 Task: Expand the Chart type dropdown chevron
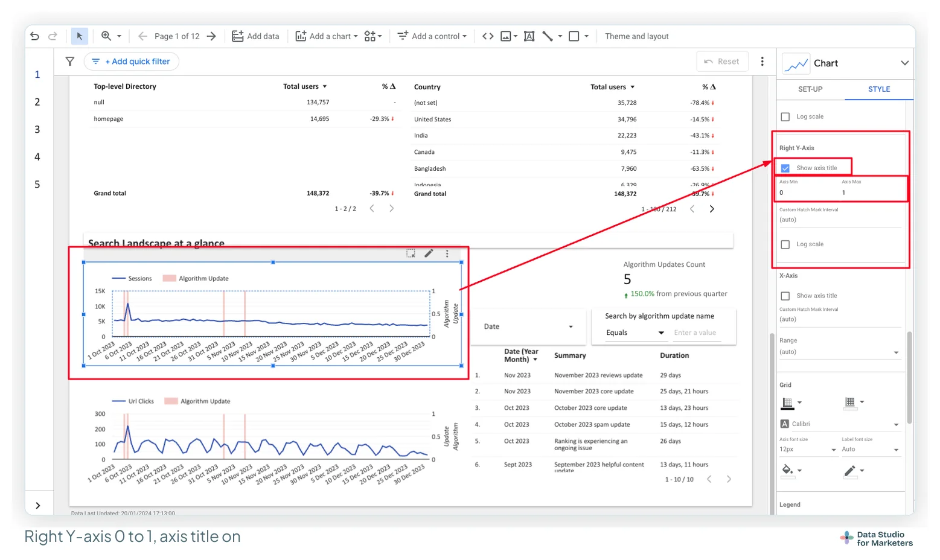904,63
